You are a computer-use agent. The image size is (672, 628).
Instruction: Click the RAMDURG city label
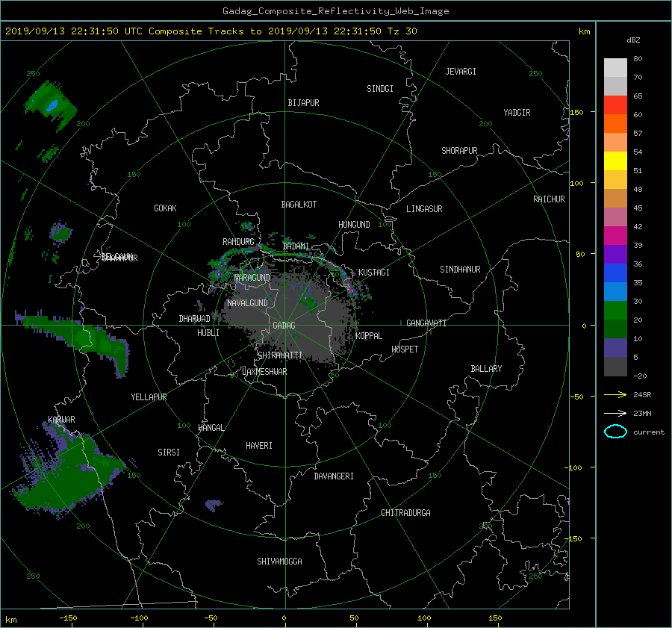pyautogui.click(x=238, y=242)
